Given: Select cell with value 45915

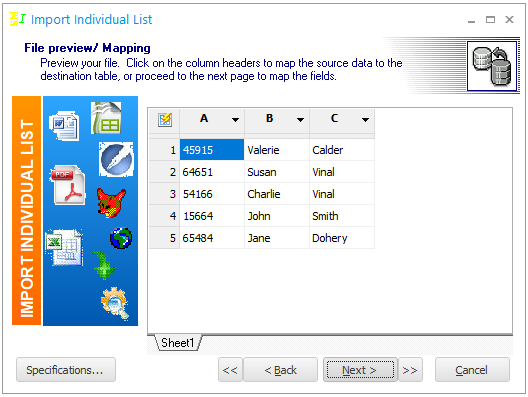Looking at the screenshot, I should (212, 150).
